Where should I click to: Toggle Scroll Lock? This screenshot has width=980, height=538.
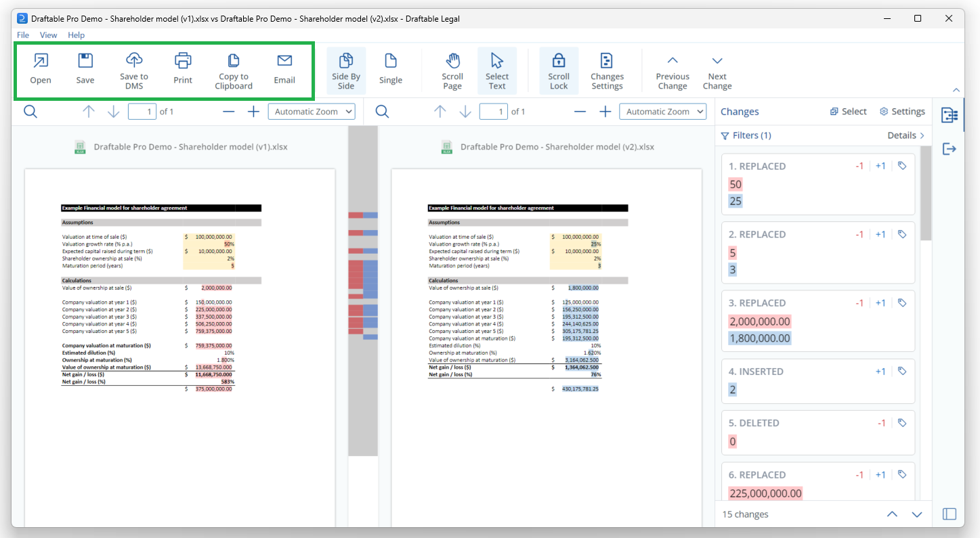[x=559, y=70]
